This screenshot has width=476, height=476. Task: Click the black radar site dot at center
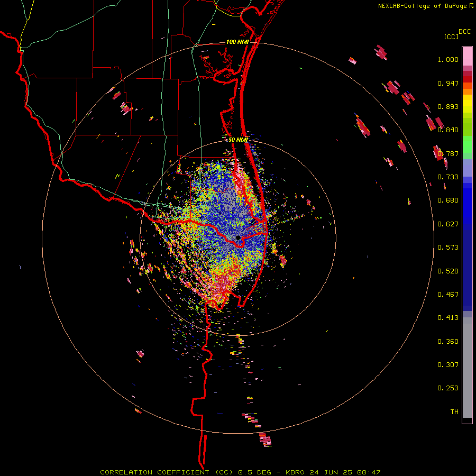point(239,237)
